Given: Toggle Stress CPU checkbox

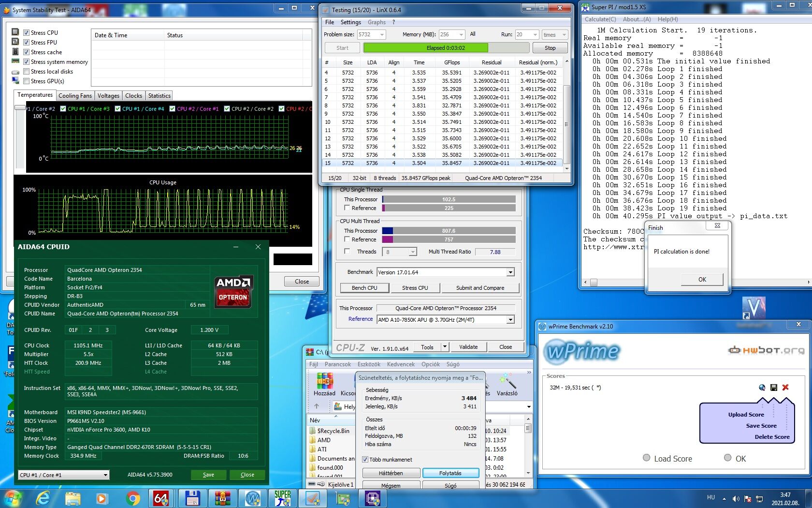Looking at the screenshot, I should click(x=27, y=33).
